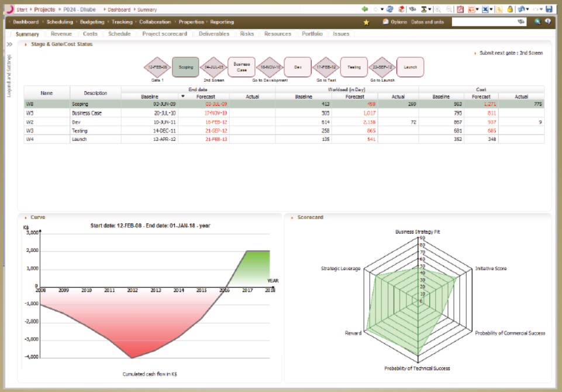Screen dimensions: 562x392
Task: Open the Deliverables tab
Action: [x=213, y=34]
